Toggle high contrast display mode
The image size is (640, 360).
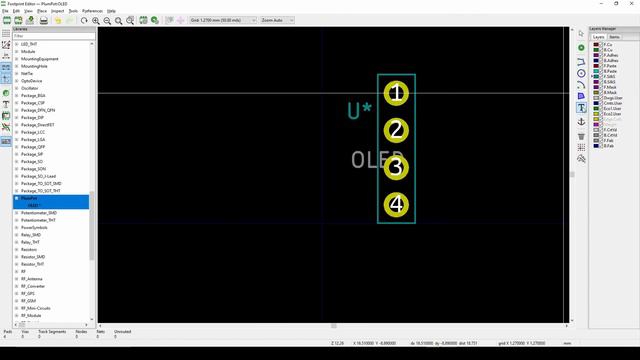click(6, 127)
